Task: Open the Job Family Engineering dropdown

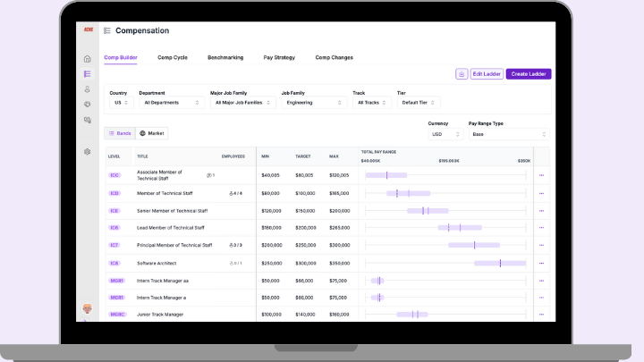Action: pyautogui.click(x=314, y=103)
